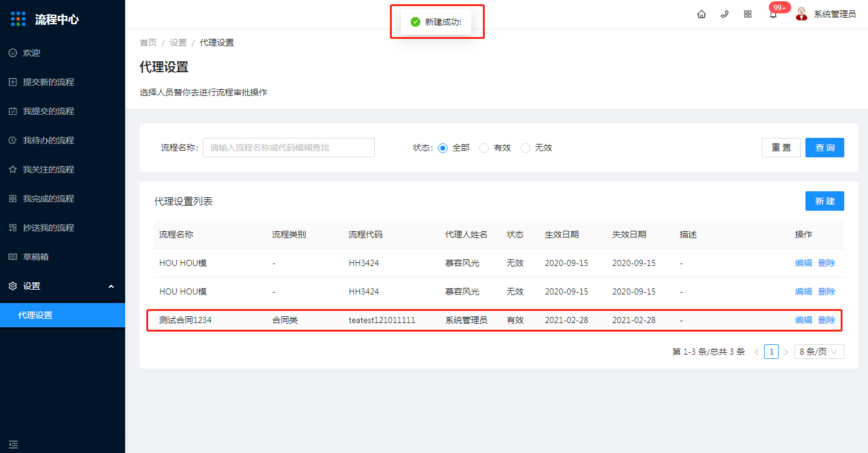The height and width of the screenshot is (453, 868).
Task: Open the apps grid icon in top bar
Action: (x=748, y=14)
